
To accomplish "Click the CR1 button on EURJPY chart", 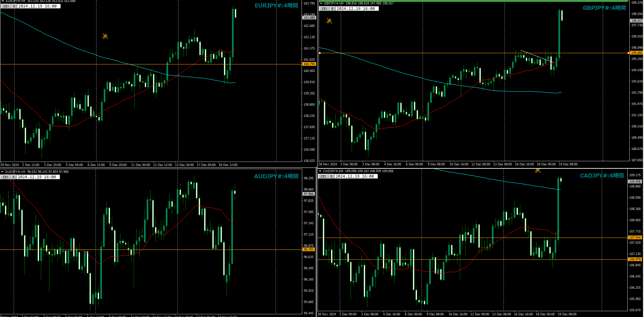I will (x=6, y=6).
